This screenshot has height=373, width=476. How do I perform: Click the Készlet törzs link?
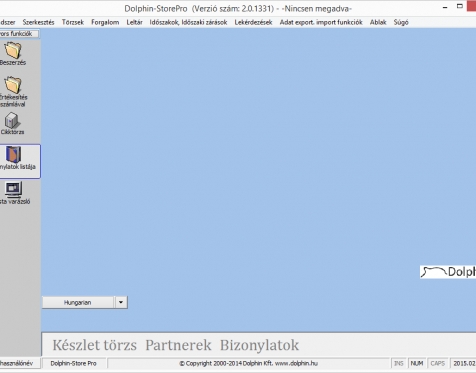point(95,345)
